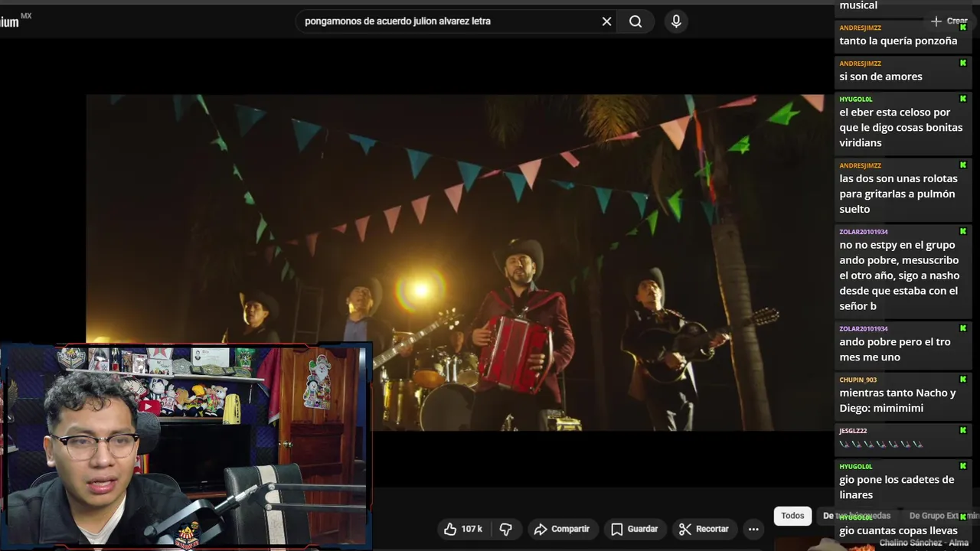Select the 'De Grupo Extermin' filter chip
The image size is (980, 551).
[x=943, y=516]
